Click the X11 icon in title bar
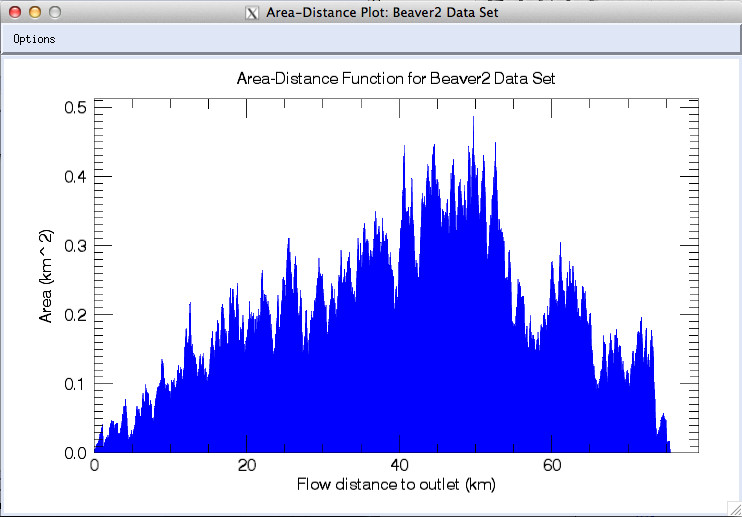The image size is (742, 517). coord(252,13)
